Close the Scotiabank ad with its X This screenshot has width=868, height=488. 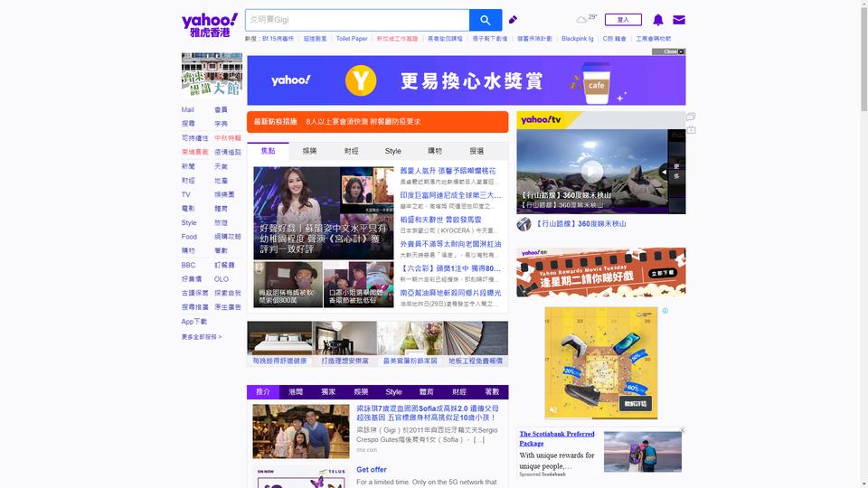pos(683,430)
